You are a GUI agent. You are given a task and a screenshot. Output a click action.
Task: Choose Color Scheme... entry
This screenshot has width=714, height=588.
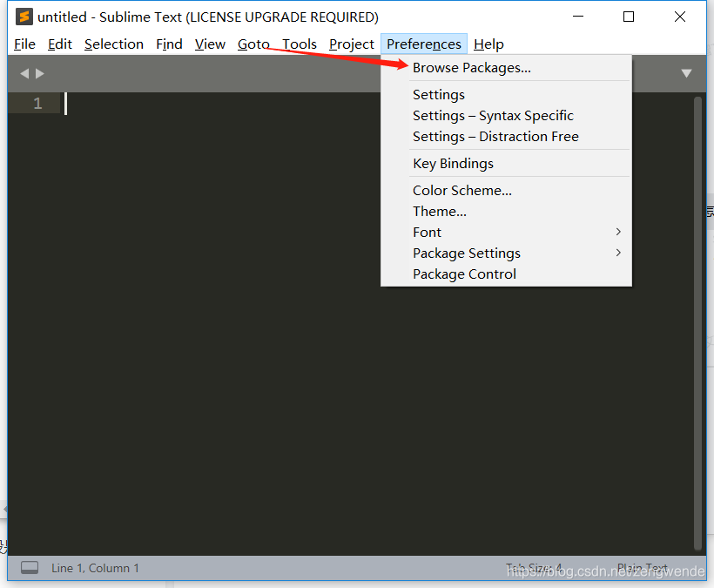pos(506,191)
